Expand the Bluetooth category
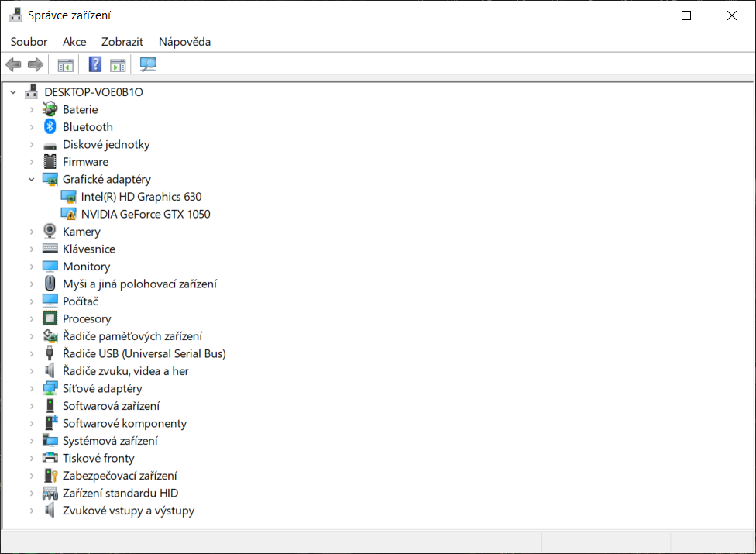 (x=32, y=127)
